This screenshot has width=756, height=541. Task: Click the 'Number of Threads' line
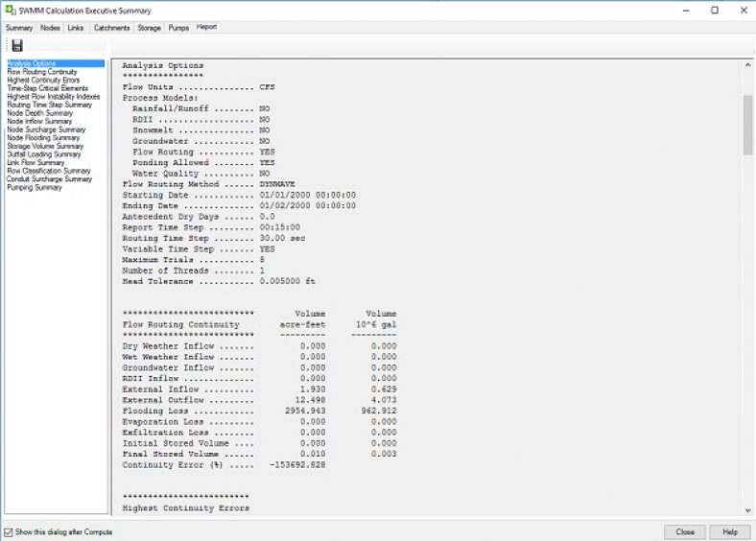point(194,270)
